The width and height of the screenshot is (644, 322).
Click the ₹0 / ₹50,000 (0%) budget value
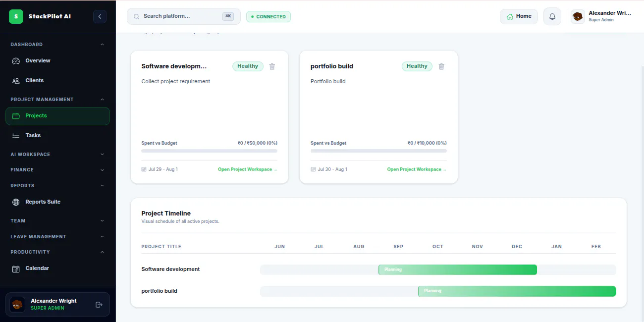tap(258, 143)
